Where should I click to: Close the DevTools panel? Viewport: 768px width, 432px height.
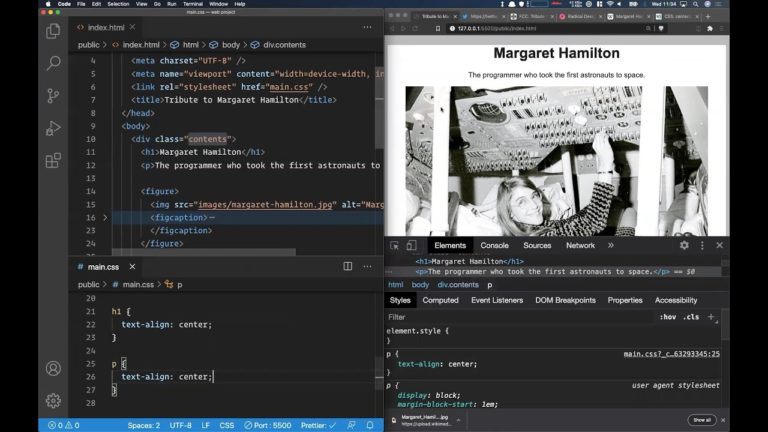[x=720, y=245]
